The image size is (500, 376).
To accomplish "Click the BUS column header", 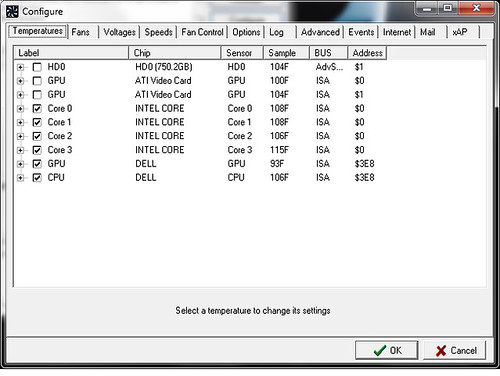I will click(x=329, y=53).
